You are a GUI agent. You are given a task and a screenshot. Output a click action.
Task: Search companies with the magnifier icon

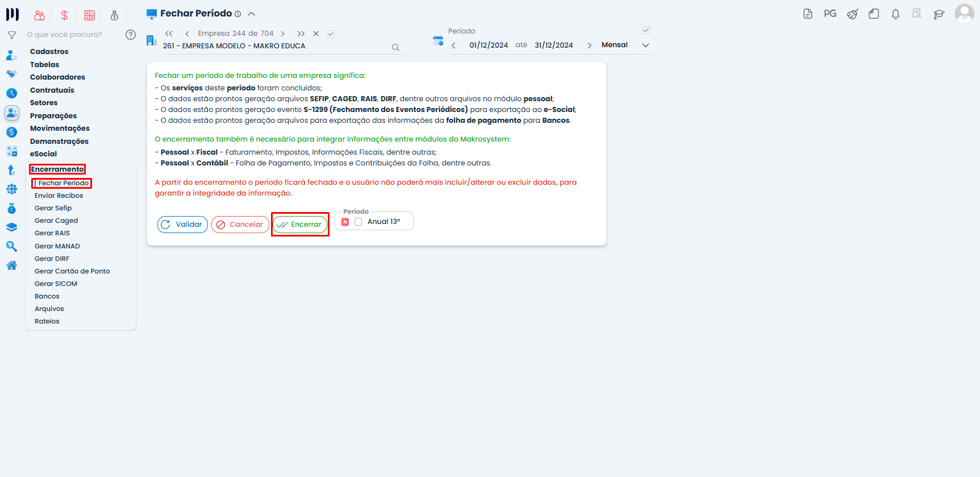tap(395, 48)
